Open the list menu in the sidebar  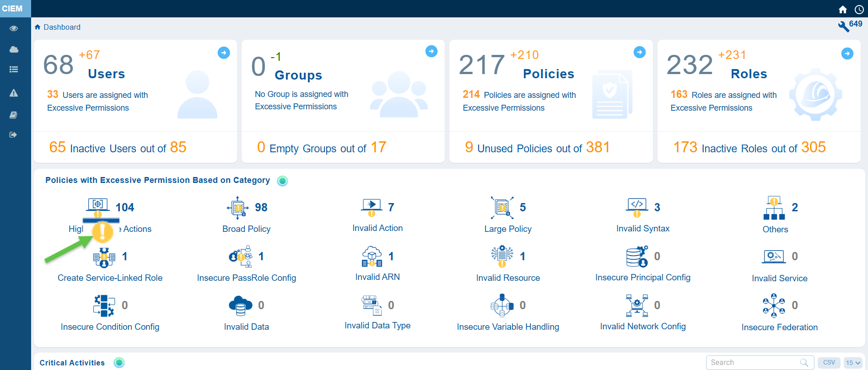(14, 70)
